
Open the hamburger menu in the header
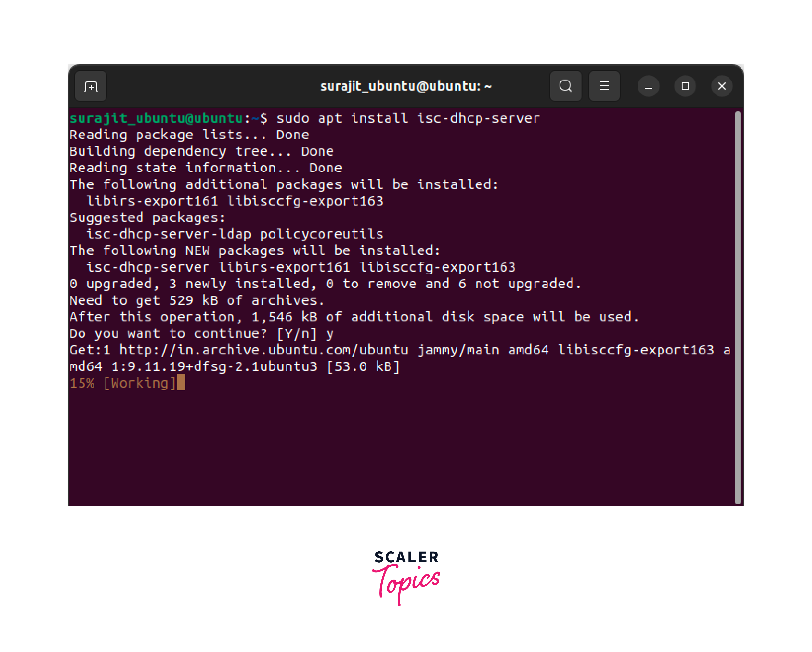(604, 86)
